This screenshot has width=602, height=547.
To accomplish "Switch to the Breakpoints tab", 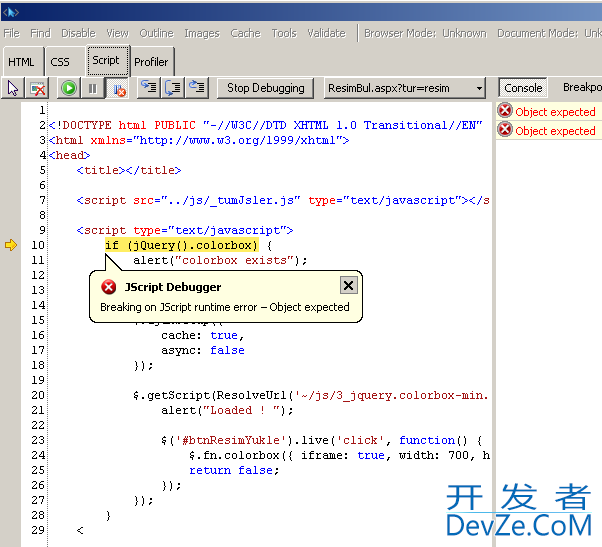I will [582, 88].
